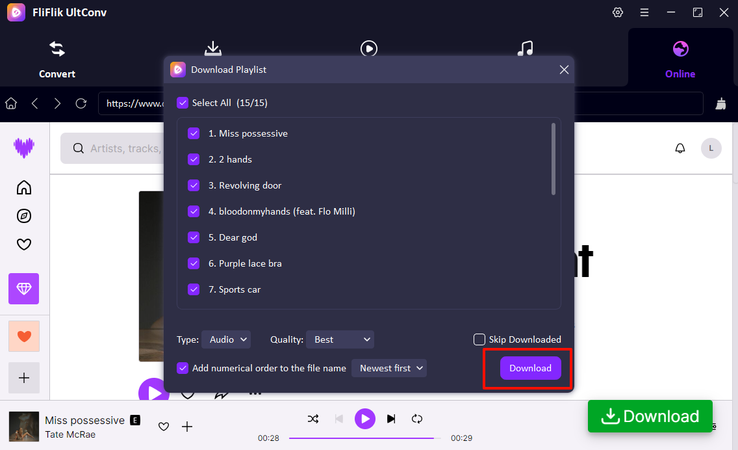
Task: Open the Type Audio dropdown
Action: [226, 339]
